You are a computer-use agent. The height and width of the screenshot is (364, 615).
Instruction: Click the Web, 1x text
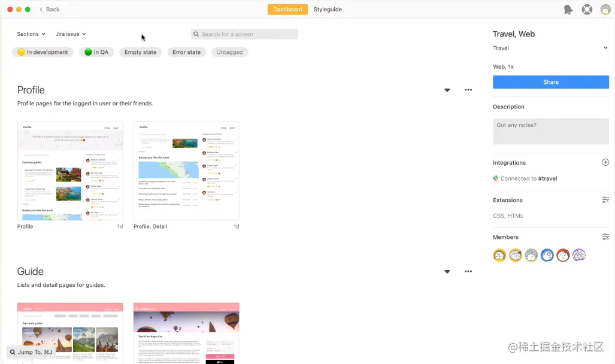pos(503,66)
